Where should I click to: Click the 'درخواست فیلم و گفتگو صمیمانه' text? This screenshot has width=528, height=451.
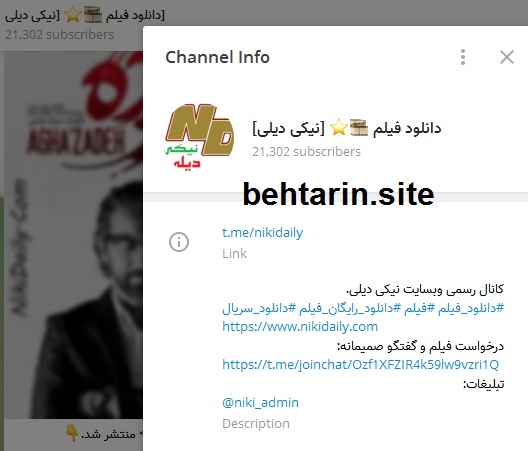coord(420,346)
